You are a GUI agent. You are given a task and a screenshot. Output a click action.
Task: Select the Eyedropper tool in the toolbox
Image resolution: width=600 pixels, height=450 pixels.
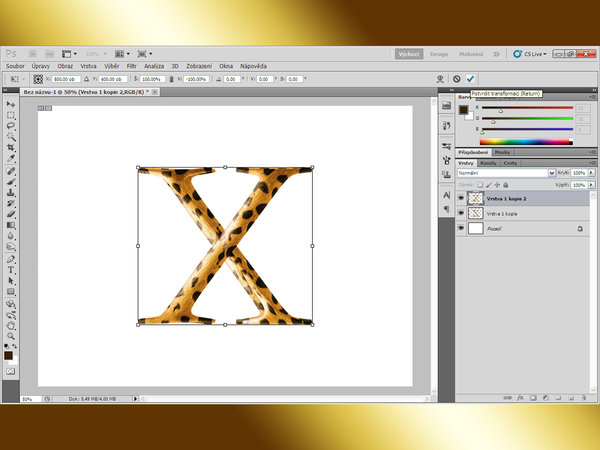pos(11,159)
